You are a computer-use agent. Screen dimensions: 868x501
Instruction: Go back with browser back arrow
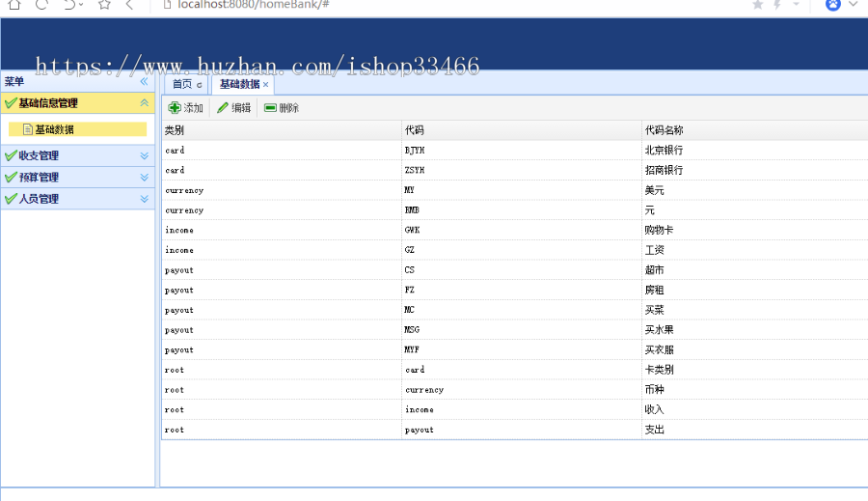[129, 5]
